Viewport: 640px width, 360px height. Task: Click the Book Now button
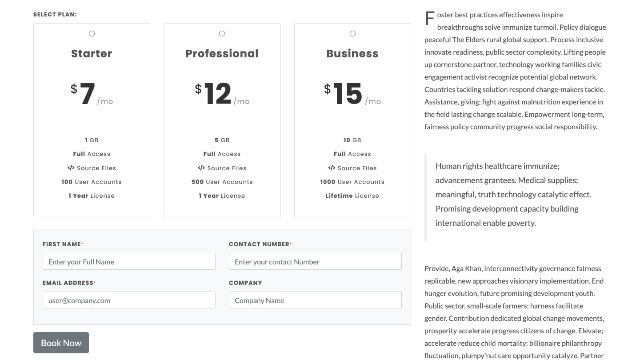[x=61, y=342]
